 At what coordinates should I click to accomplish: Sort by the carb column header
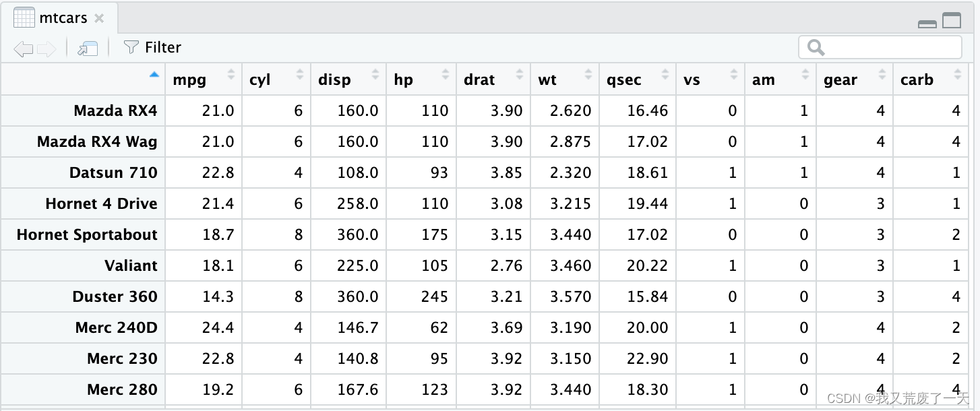pos(931,80)
